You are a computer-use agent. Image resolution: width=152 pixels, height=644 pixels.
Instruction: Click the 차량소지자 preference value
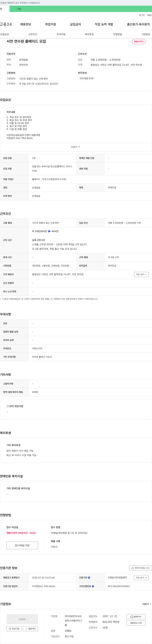[37, 349]
